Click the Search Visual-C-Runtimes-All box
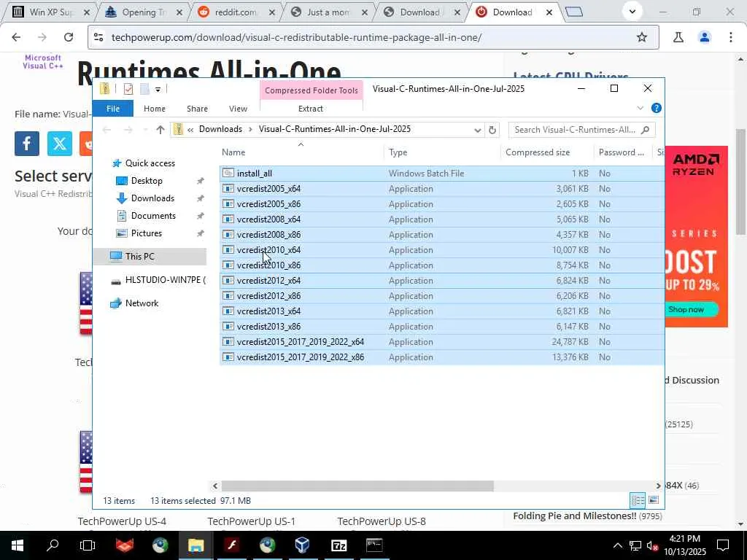Screen dimensions: 747x560 581,130
